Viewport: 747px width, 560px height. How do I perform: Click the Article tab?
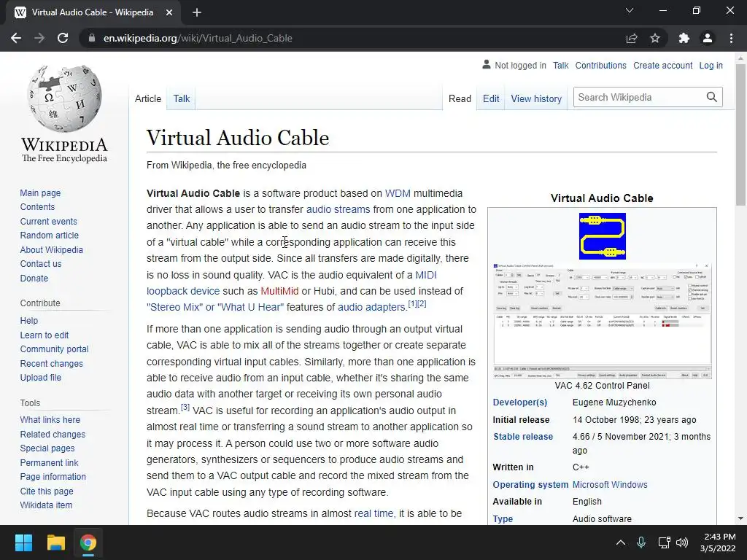[148, 98]
